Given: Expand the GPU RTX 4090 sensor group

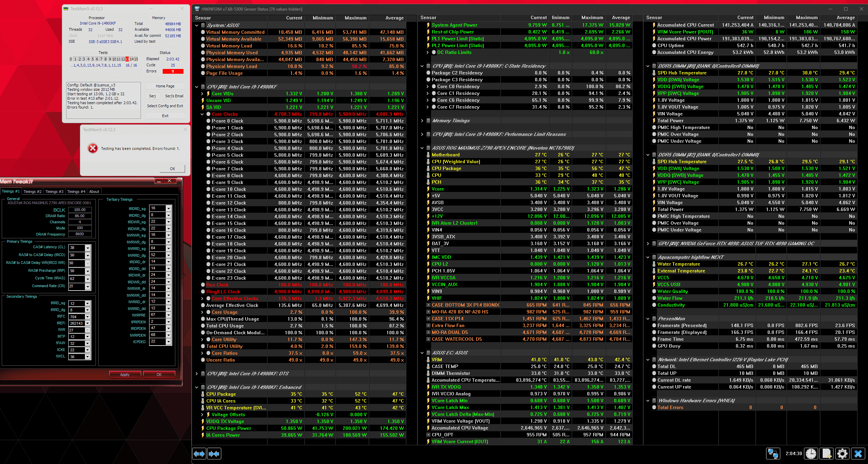Looking at the screenshot, I should click(x=648, y=243).
